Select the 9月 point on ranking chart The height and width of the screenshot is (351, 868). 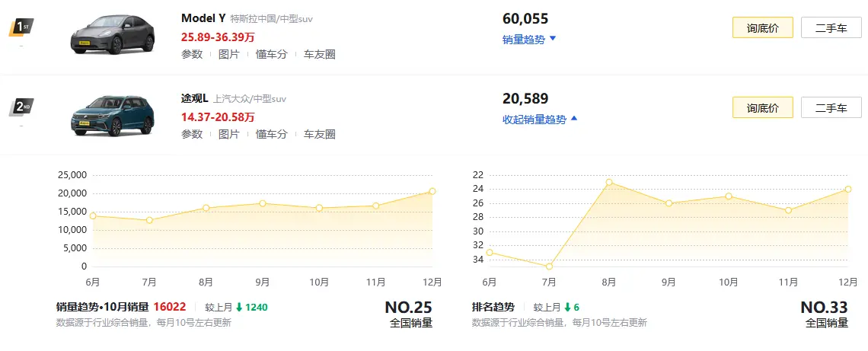[669, 203]
